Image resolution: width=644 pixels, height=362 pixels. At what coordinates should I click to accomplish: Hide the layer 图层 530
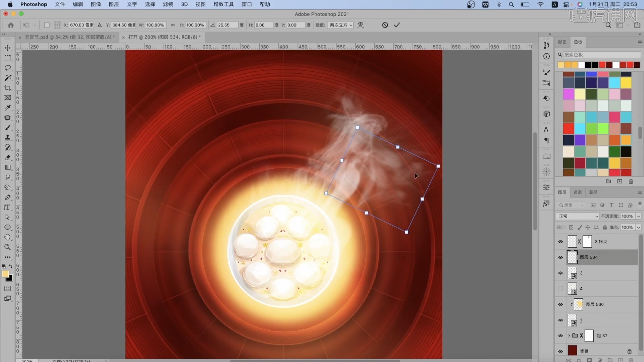pyautogui.click(x=560, y=304)
